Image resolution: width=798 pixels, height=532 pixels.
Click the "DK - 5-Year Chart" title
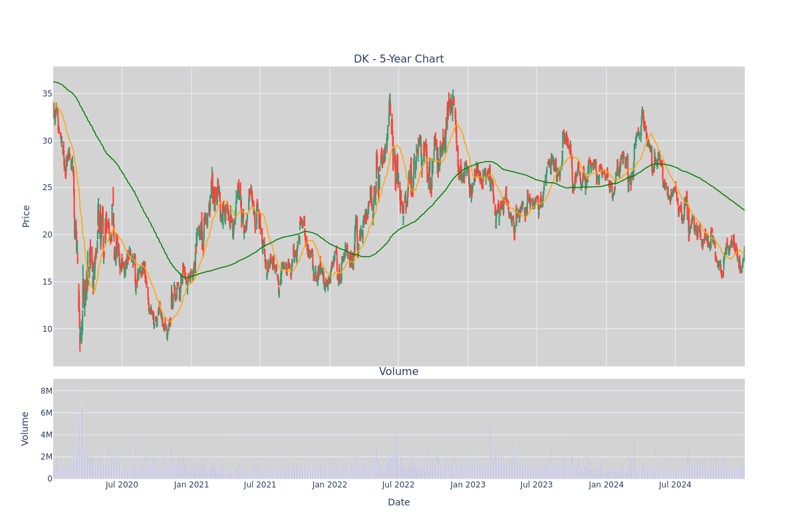pyautogui.click(x=398, y=59)
